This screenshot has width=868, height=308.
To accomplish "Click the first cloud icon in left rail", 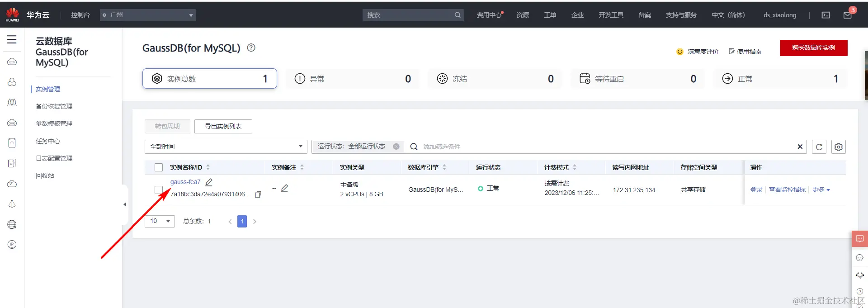I will 12,62.
